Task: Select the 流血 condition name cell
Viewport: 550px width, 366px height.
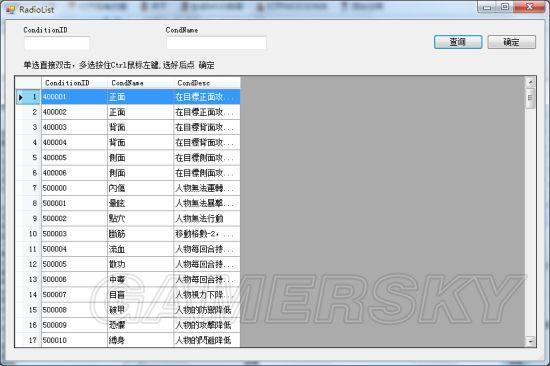Action: pos(140,249)
